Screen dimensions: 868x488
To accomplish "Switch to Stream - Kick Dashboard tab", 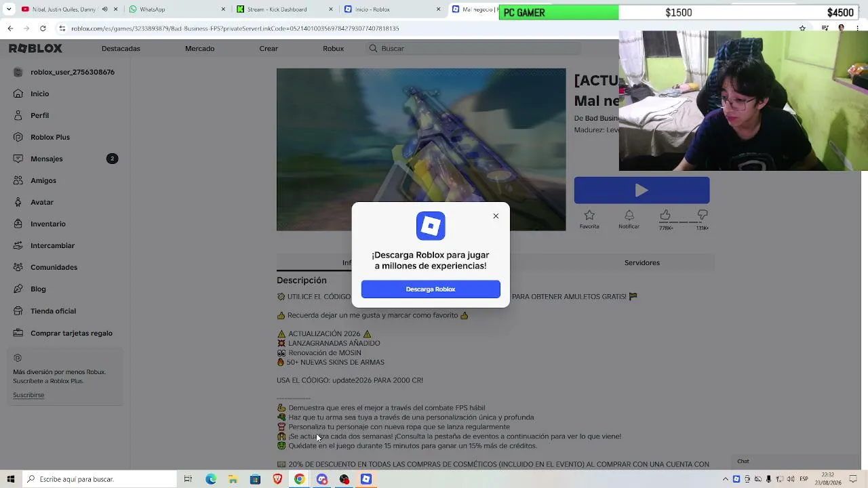I will (285, 9).
